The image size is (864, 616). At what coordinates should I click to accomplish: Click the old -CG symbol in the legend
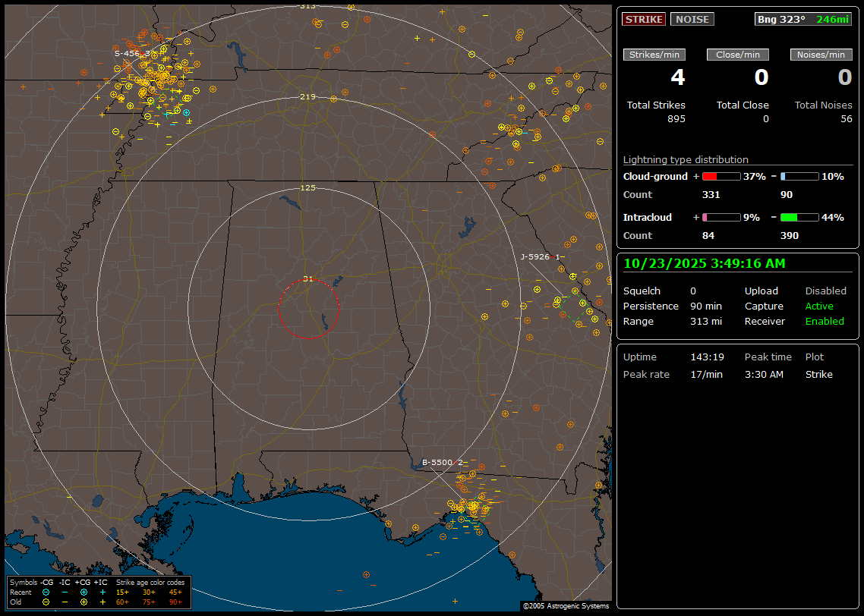46,602
